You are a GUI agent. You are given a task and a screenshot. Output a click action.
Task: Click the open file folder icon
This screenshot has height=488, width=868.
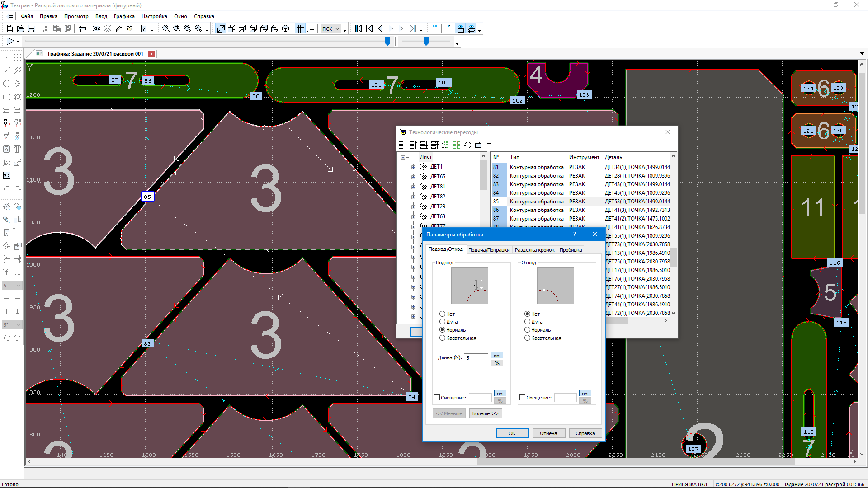[21, 28]
